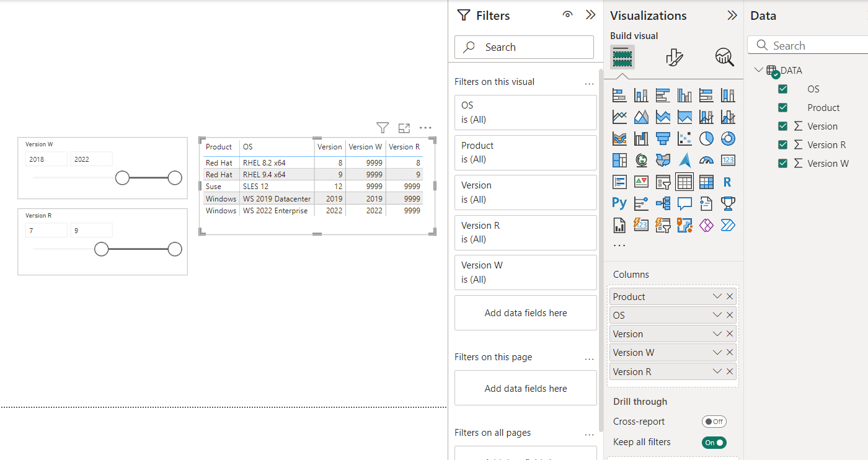The height and width of the screenshot is (460, 868).
Task: Choose the Funnel chart visual
Action: point(663,138)
